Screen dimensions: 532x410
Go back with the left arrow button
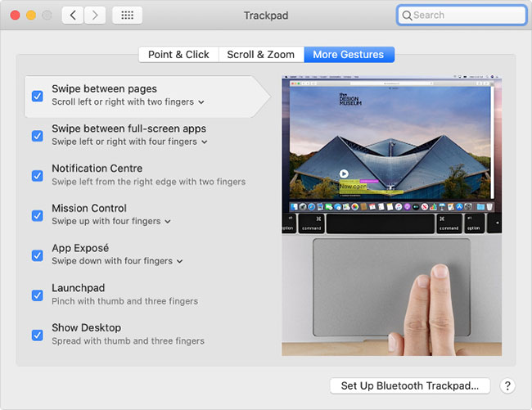[x=73, y=16]
